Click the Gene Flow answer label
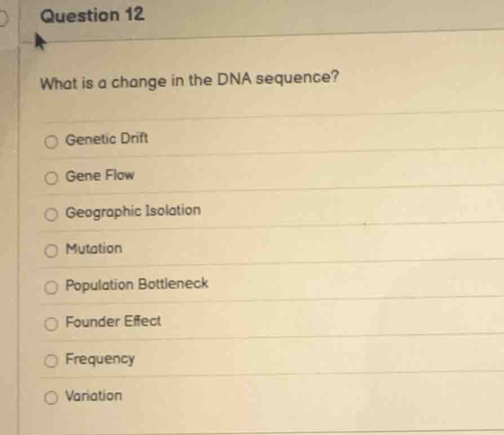This screenshot has height=435, width=504. point(100,175)
